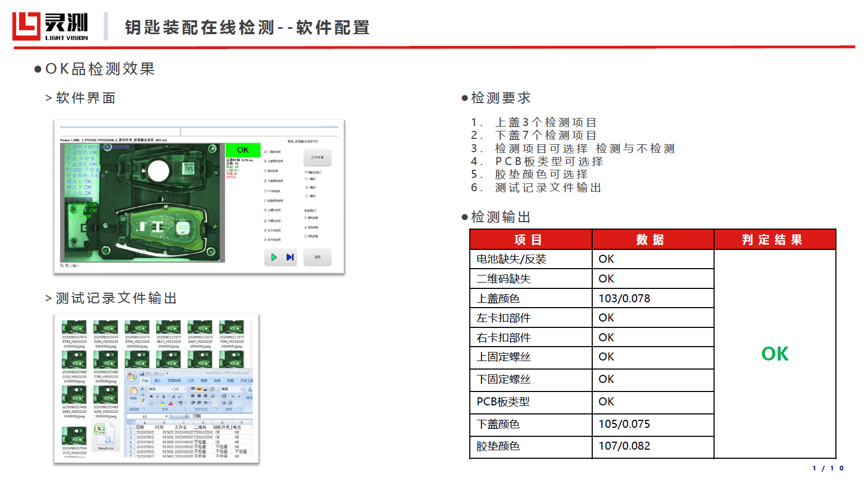The image size is (868, 486).
Task: Open the font size 11 dropdown
Action: coord(184,389)
